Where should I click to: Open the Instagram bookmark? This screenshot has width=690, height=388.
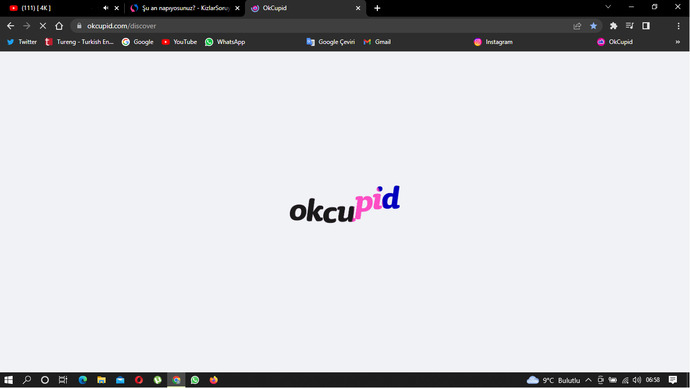click(493, 42)
